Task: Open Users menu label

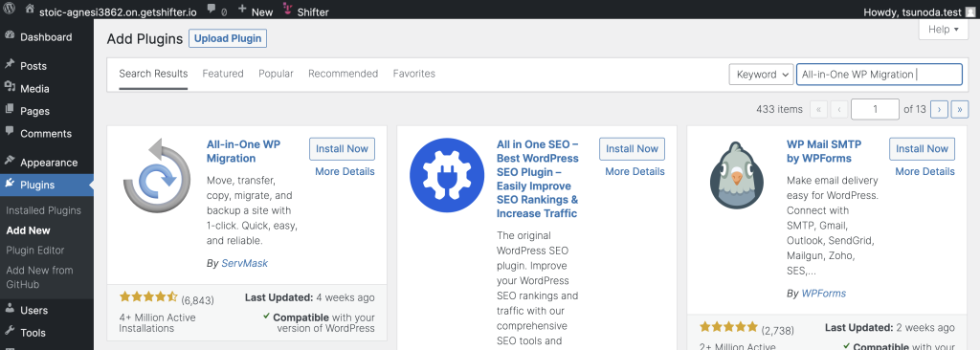Action: pos(33,310)
